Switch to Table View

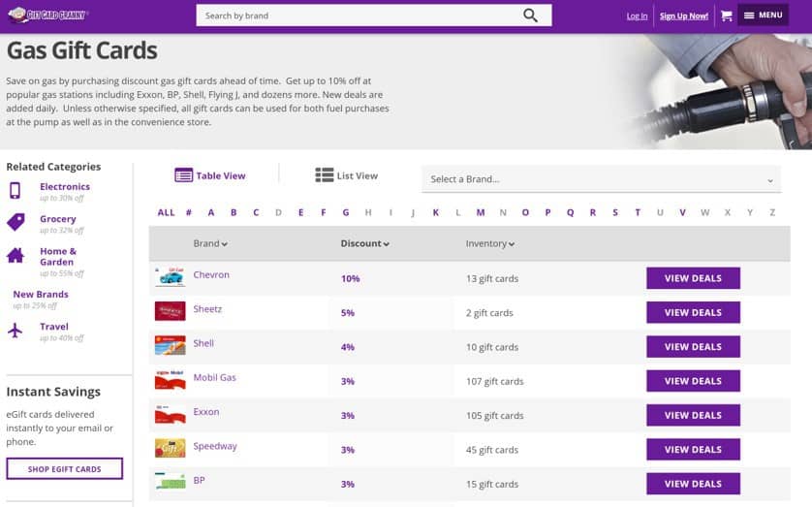pyautogui.click(x=210, y=175)
